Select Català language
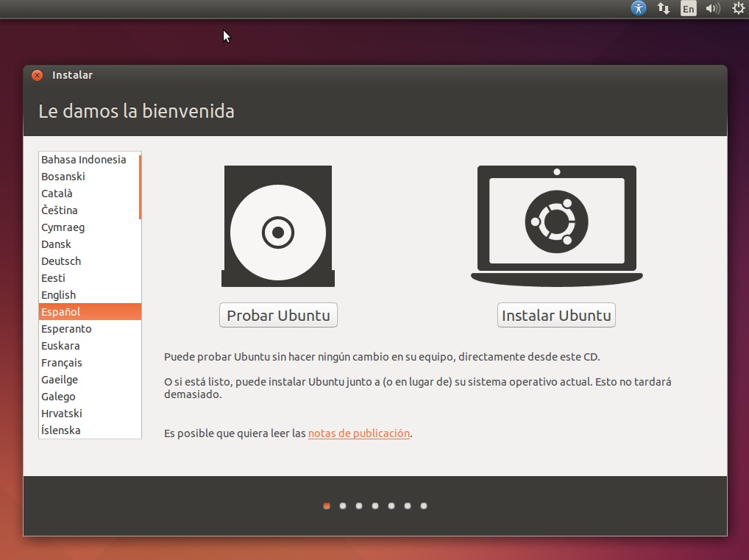This screenshot has height=560, width=749. 89,194
